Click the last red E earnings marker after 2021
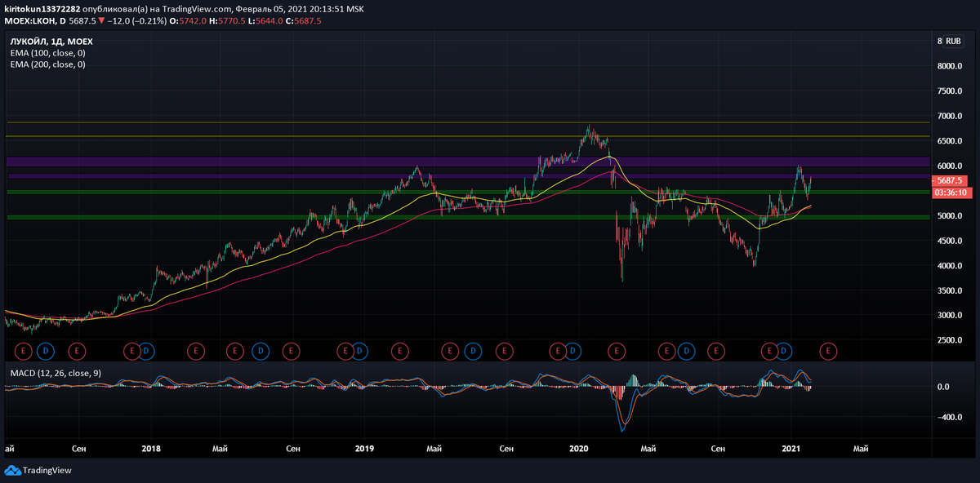980x483 pixels. 828,350
